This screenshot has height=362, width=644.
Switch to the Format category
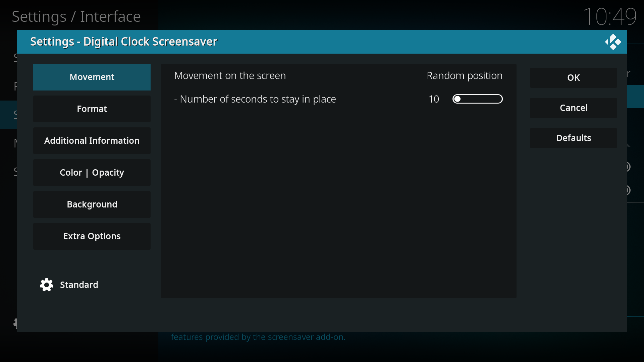click(x=92, y=109)
